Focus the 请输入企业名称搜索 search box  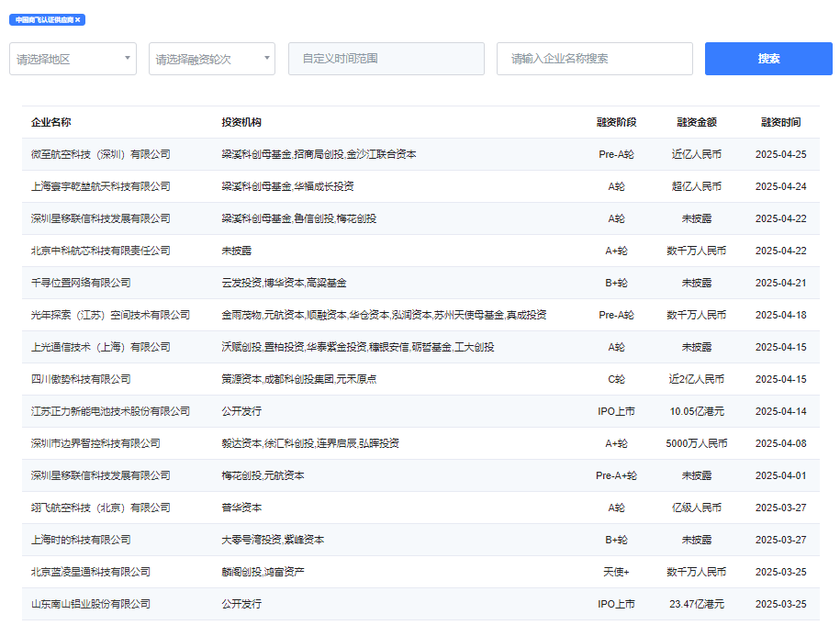pos(594,59)
